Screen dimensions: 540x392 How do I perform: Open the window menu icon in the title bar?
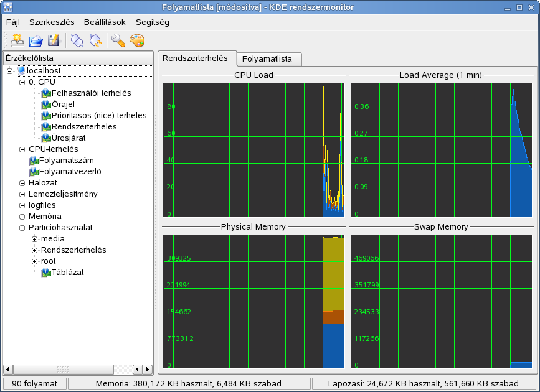pos(7,7)
